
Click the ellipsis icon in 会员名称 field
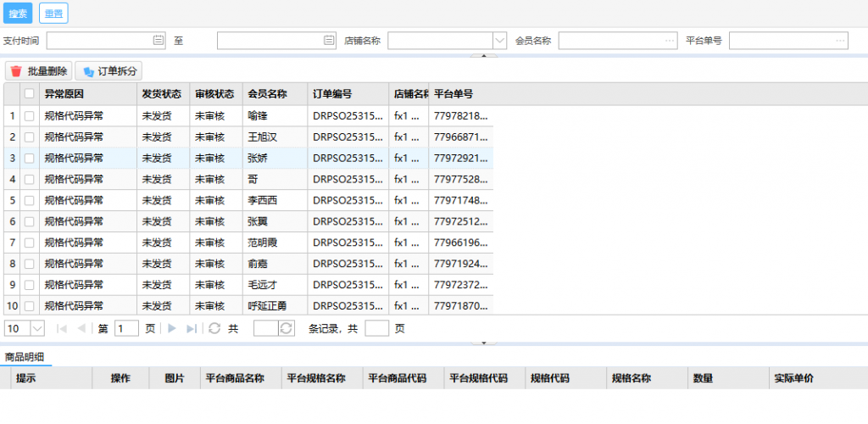[x=670, y=40]
